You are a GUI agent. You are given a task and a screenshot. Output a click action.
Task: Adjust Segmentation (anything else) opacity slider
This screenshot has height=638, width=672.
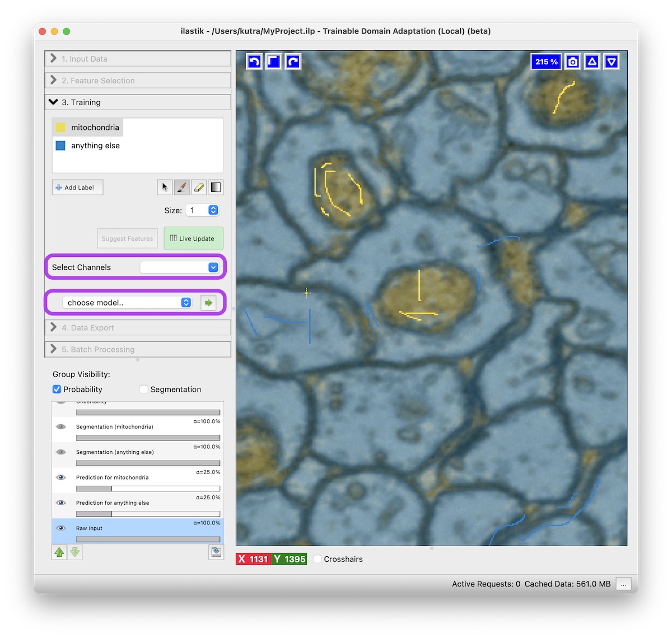click(x=148, y=463)
